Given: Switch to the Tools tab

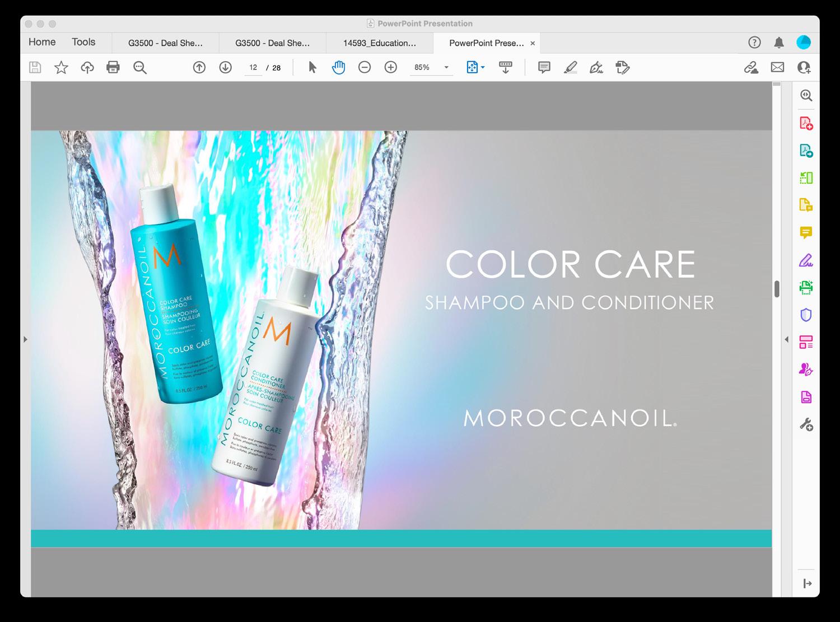Looking at the screenshot, I should 83,42.
